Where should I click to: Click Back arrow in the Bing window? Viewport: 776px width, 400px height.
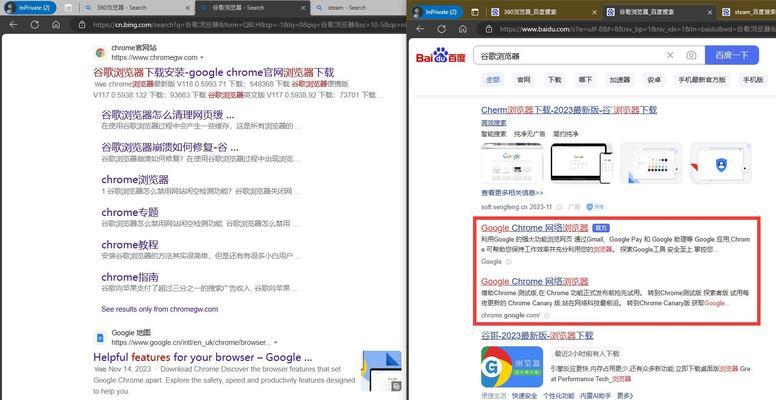click(x=13, y=24)
